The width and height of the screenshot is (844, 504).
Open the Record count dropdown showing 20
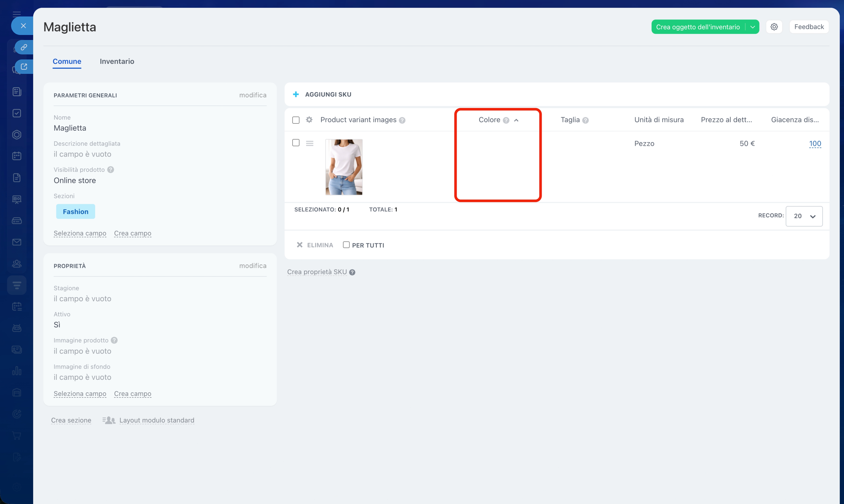pos(804,216)
